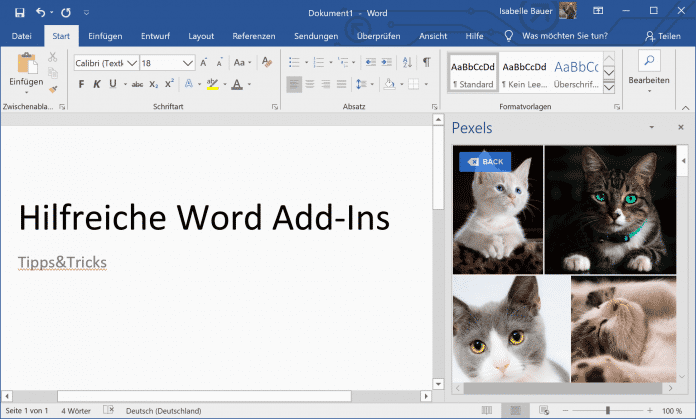Screen dimensions: 696x419
Task: Toggle strikethrough text formatting
Action: pos(137,84)
